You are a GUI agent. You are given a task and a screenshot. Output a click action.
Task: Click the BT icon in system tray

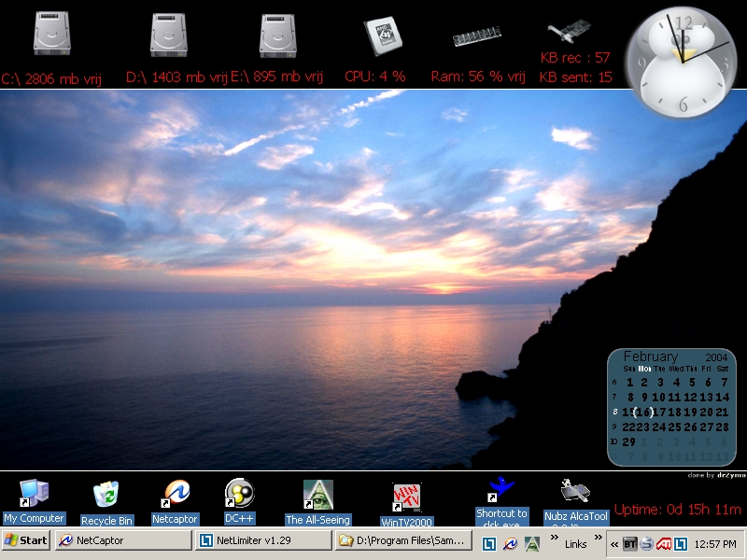[629, 544]
